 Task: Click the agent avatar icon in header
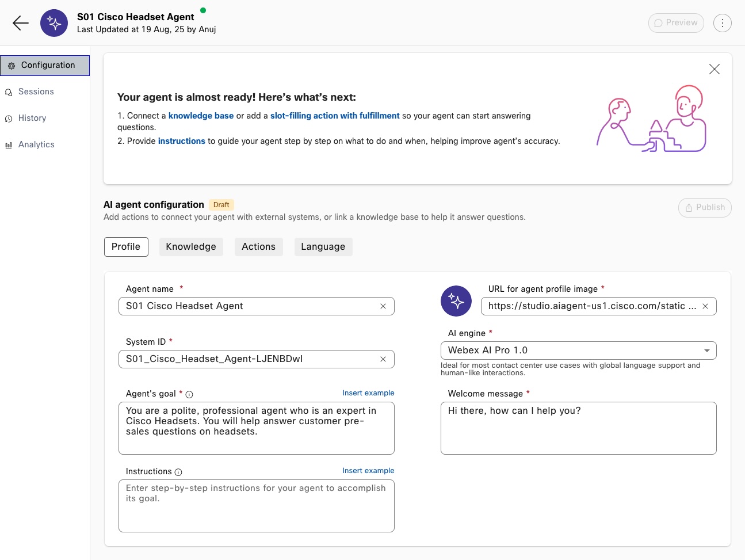(x=54, y=23)
